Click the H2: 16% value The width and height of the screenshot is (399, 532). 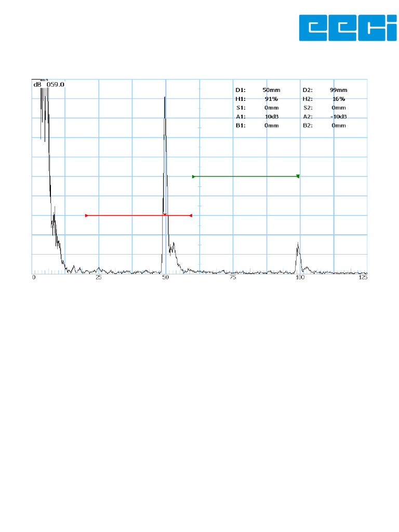pyautogui.click(x=339, y=99)
